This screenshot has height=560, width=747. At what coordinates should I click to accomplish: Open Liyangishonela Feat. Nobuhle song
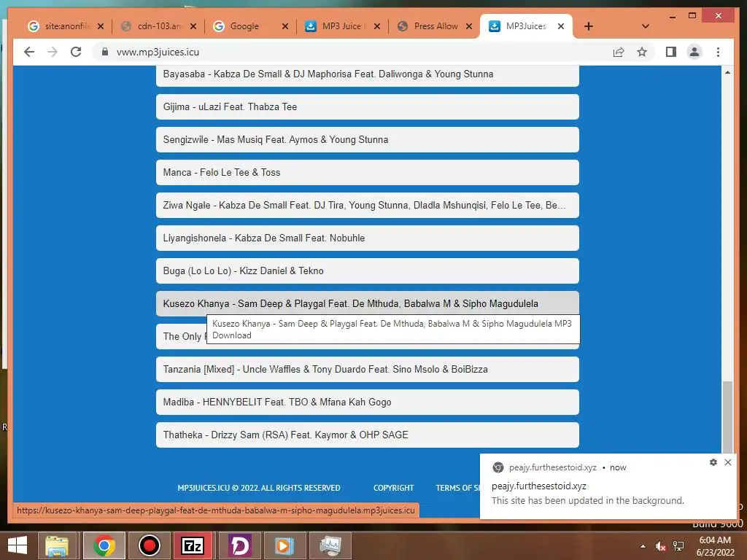[x=368, y=238]
